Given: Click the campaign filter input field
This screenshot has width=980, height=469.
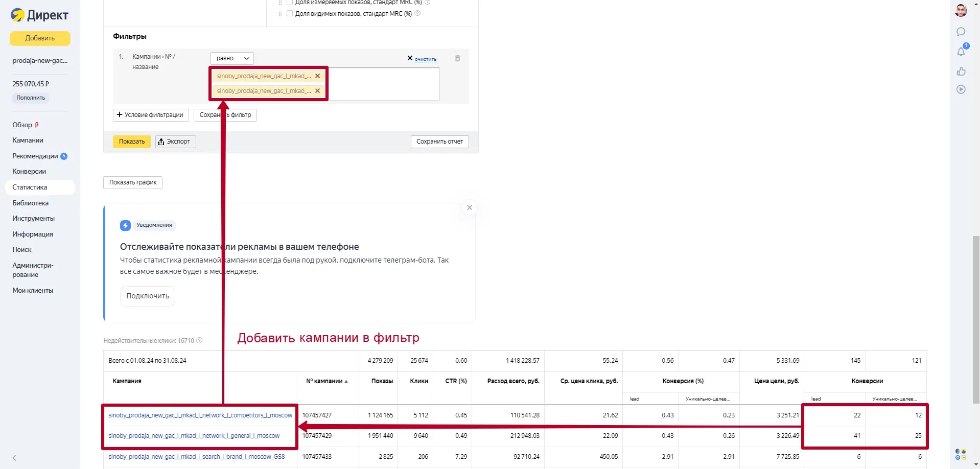Looking at the screenshot, I should 383,84.
